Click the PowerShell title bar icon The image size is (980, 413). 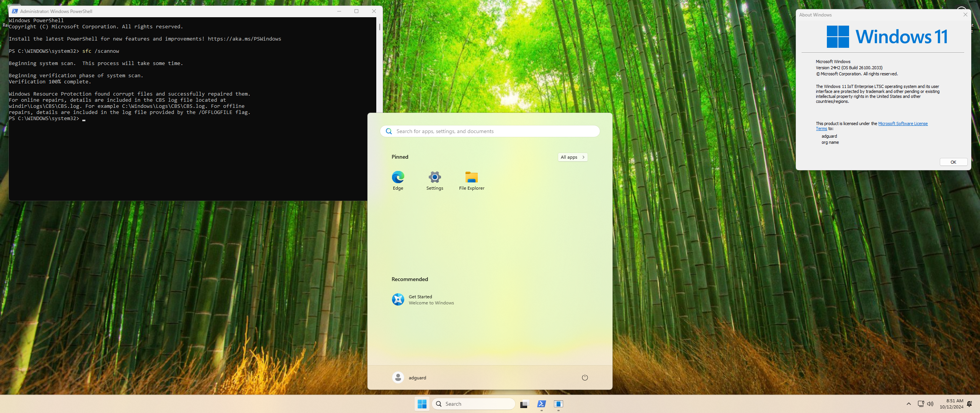(15, 11)
